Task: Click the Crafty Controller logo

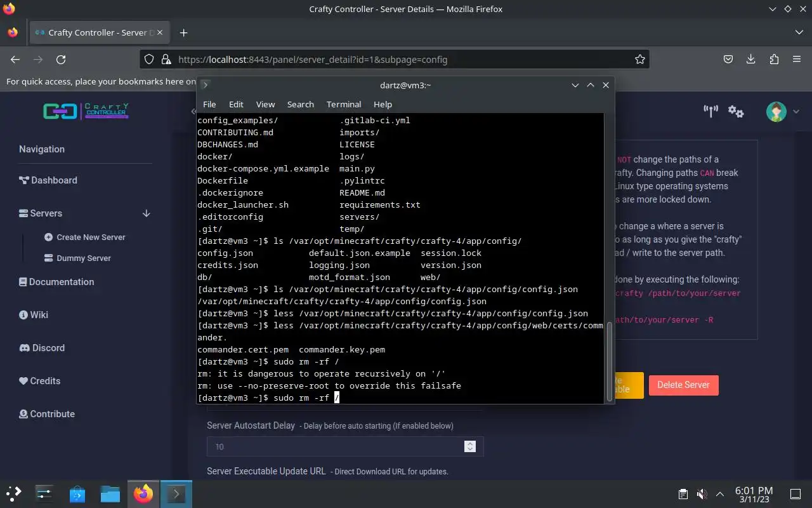Action: [x=86, y=112]
